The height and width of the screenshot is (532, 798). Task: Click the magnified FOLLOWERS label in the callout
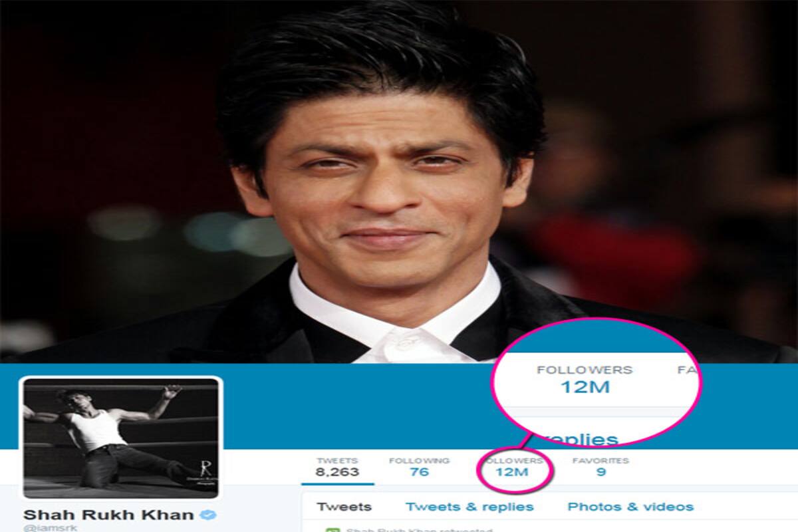point(585,370)
